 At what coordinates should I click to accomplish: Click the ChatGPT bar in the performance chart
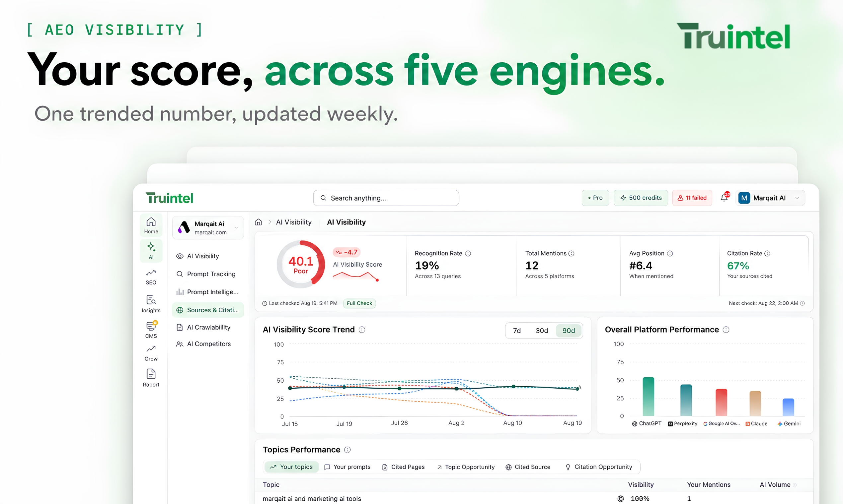click(x=648, y=397)
